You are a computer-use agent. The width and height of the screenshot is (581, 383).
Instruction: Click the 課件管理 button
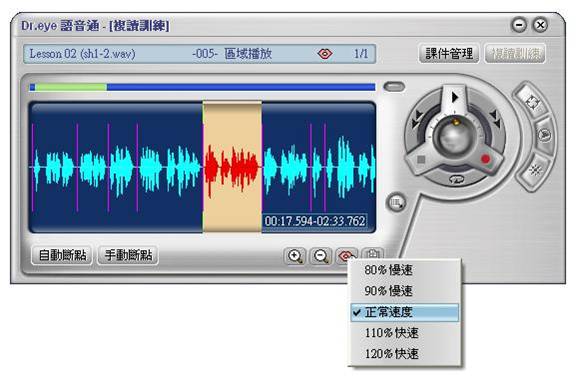[x=449, y=54]
